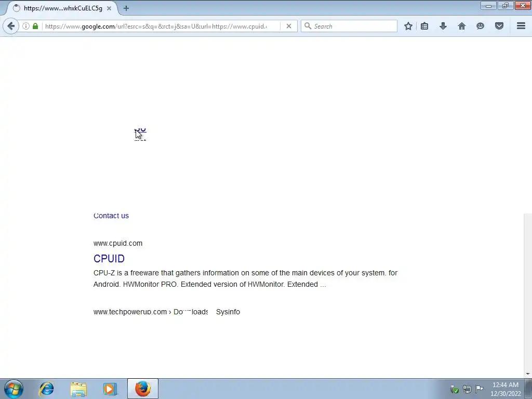Open the Firefox hamburger menu

pos(521,26)
